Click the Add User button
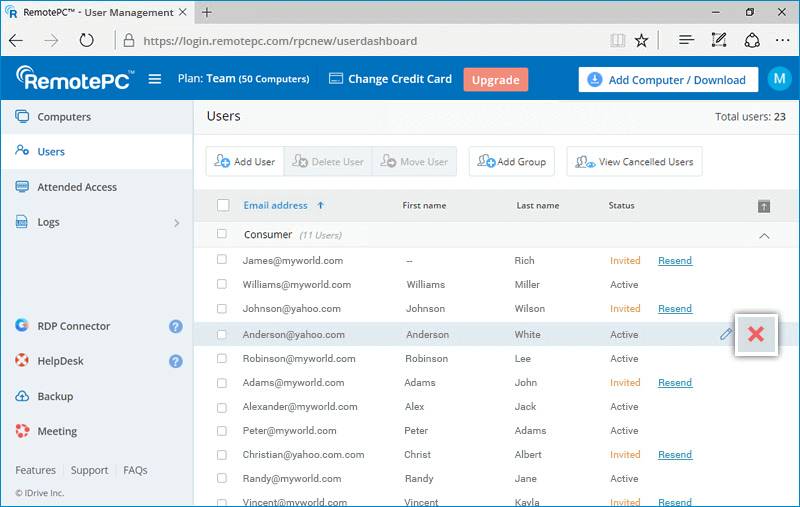This screenshot has width=800, height=507. point(245,162)
